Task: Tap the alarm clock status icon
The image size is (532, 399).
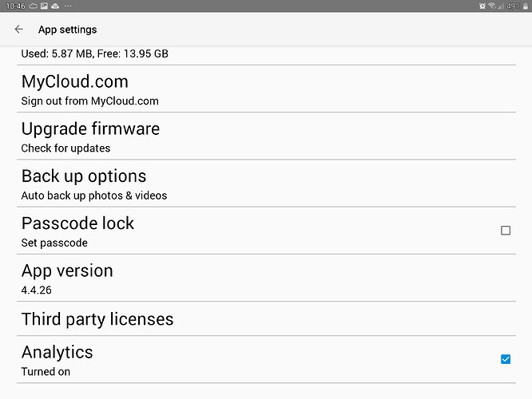Action: point(482,6)
